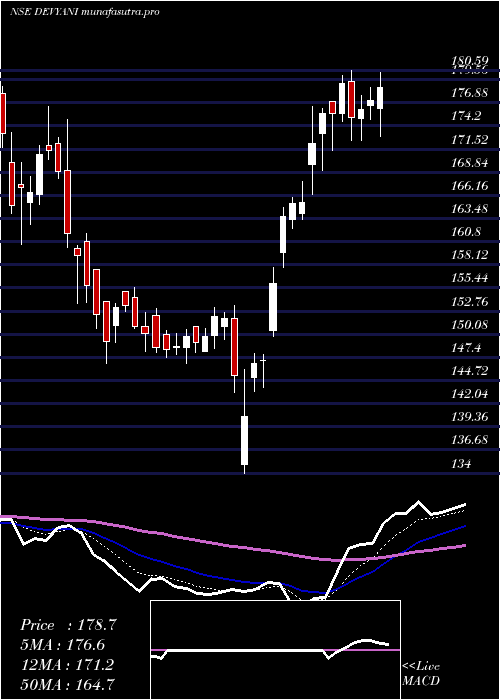
Task: Click the NSE DEVYANI munafasutra.pro title text
Action: point(84,12)
